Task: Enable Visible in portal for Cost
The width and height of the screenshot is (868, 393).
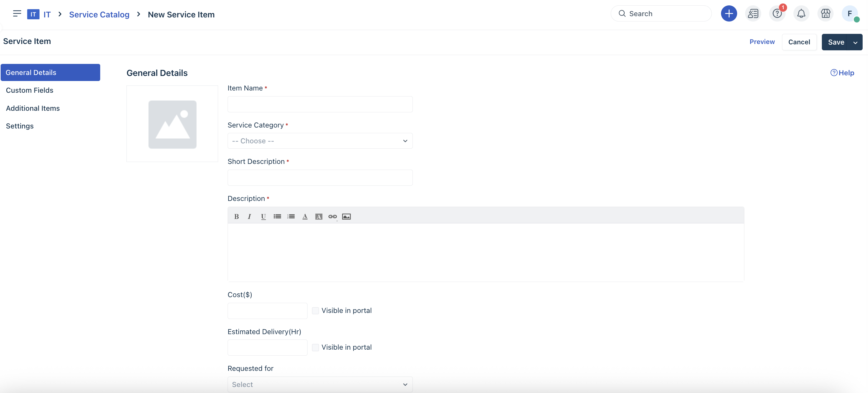Action: point(315,310)
